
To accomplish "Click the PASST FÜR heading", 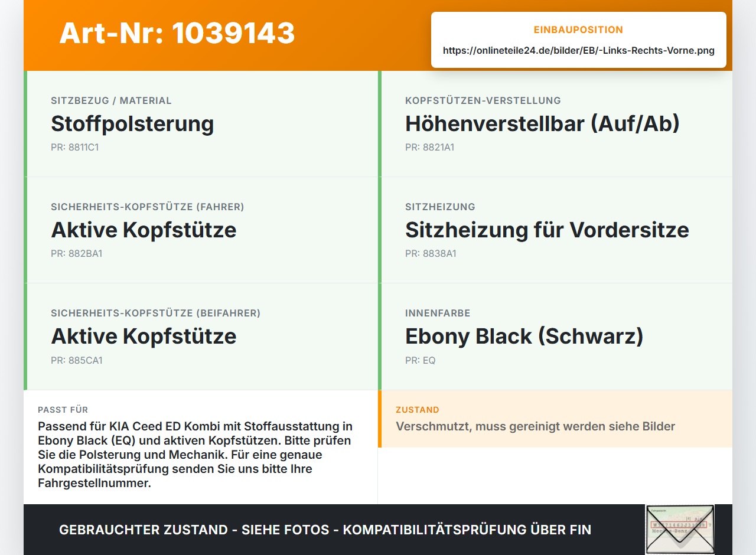I will [x=63, y=410].
